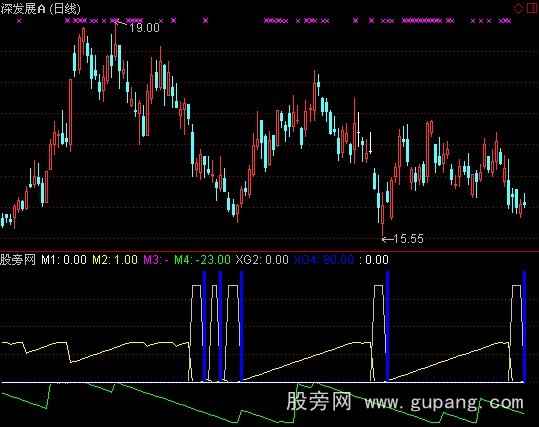Image resolution: width=539 pixels, height=427 pixels.
Task: Click the M1: 0.00 indicator value
Action: click(x=64, y=259)
